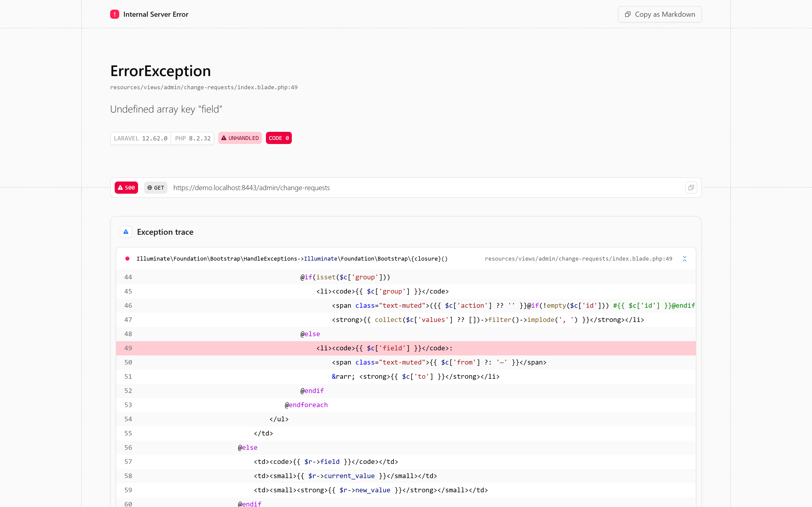Click the red dot beside the HandleExceptions frame
Screen dimensions: 812x507
(127, 259)
